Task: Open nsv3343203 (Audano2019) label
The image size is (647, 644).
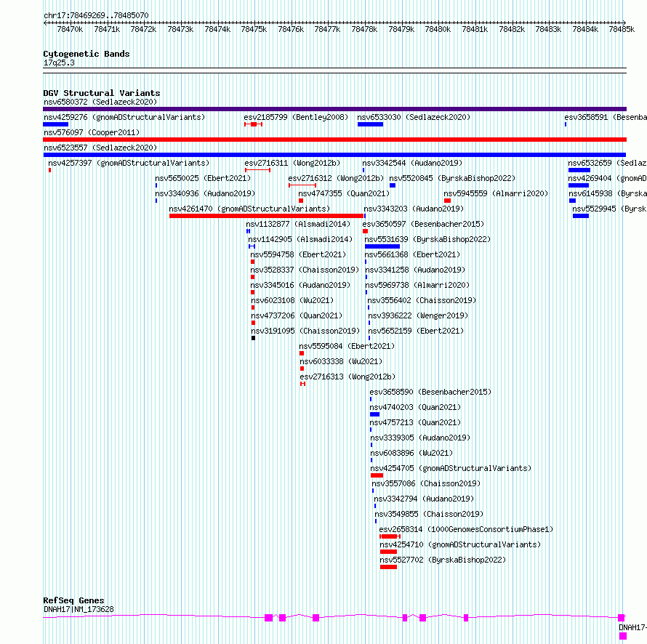Action: [414, 209]
